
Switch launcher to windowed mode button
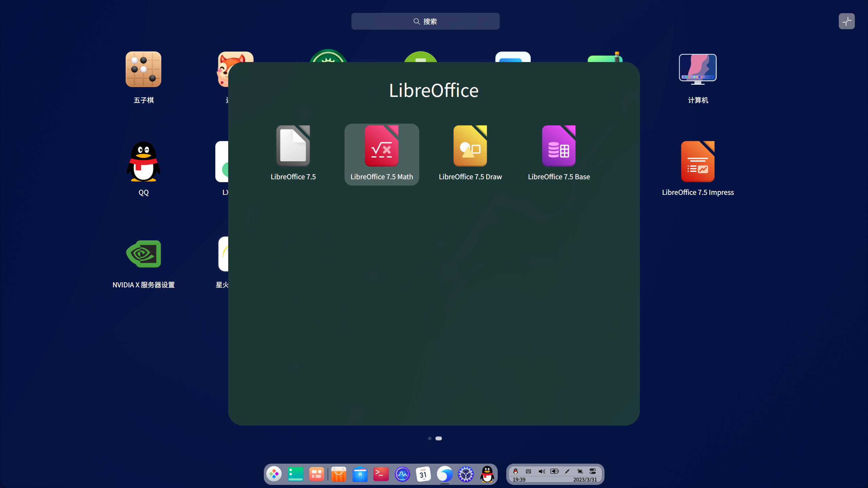pyautogui.click(x=847, y=21)
